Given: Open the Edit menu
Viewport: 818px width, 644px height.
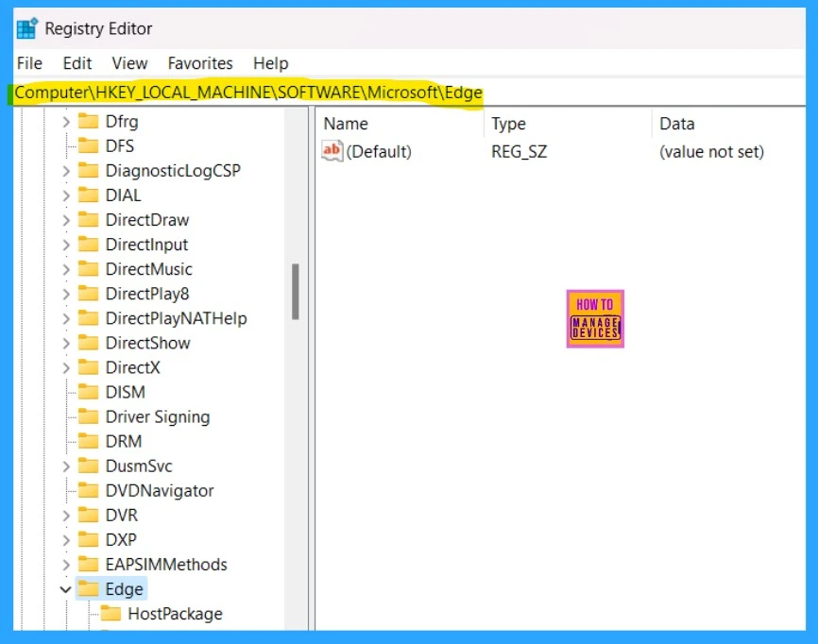Looking at the screenshot, I should (77, 63).
